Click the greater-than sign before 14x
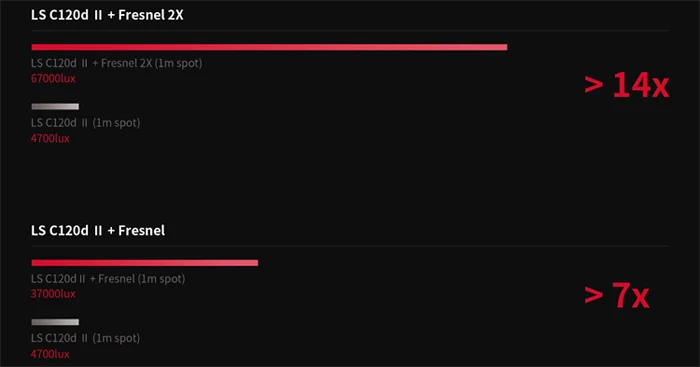This screenshot has height=367, width=700. tap(594, 85)
